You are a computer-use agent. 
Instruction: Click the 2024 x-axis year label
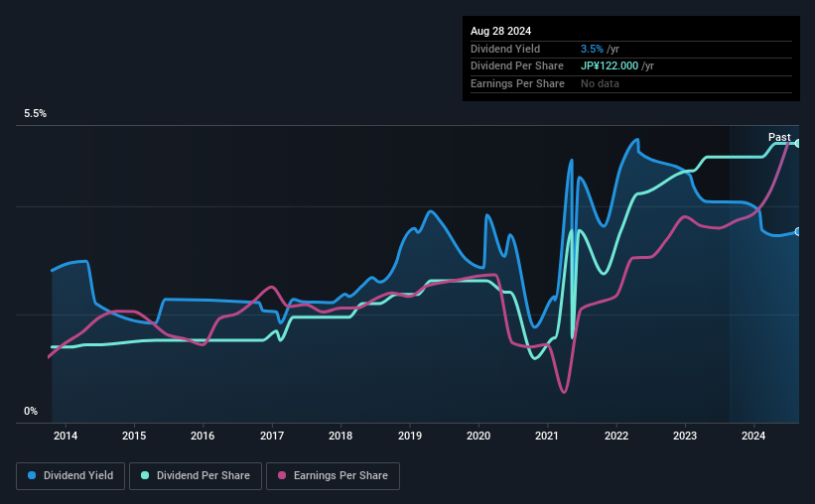click(753, 435)
